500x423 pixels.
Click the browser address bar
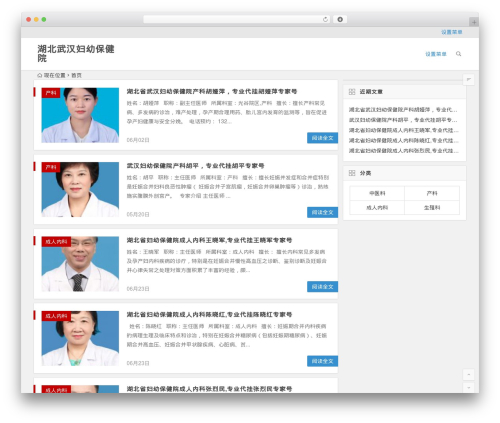[x=237, y=19]
